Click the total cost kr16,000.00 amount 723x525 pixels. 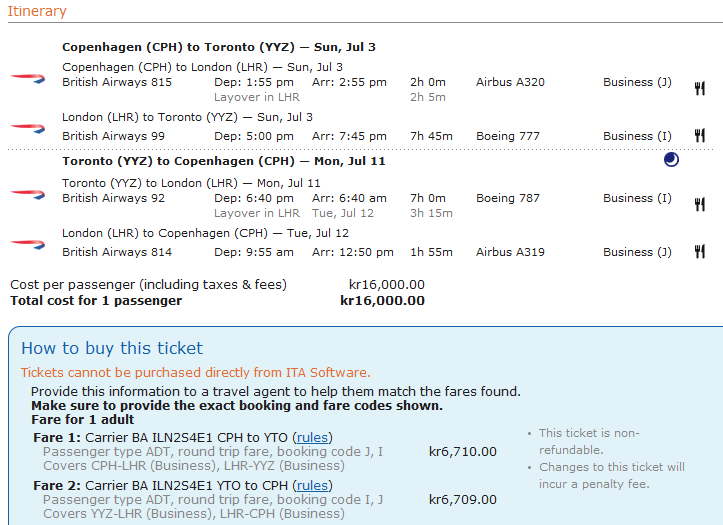(382, 300)
